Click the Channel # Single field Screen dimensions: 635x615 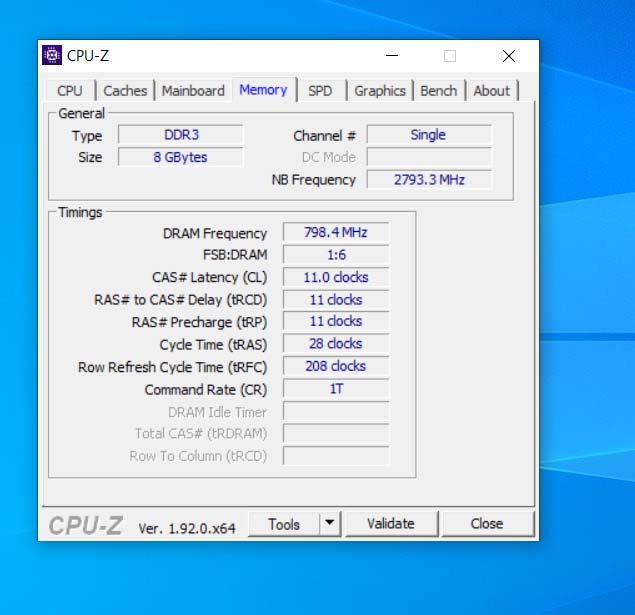click(x=428, y=134)
